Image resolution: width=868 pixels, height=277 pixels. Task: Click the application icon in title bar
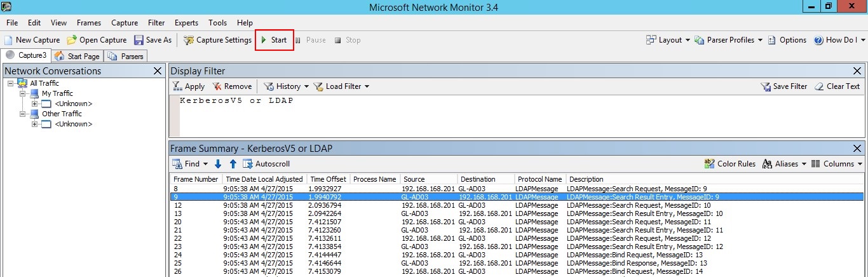coord(7,7)
